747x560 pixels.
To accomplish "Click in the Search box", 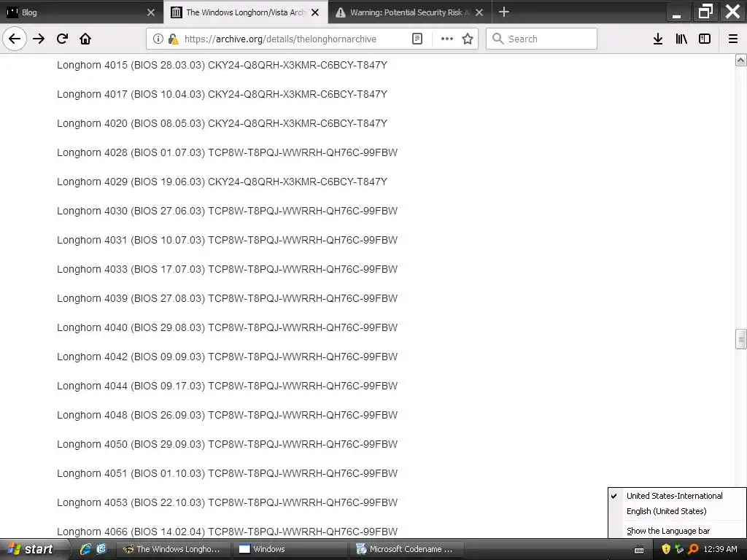I will coord(542,39).
